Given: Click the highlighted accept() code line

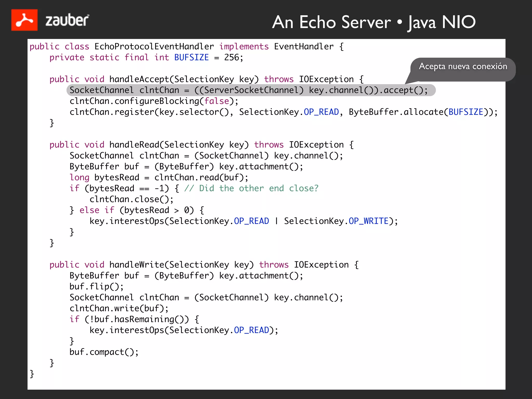Looking at the screenshot, I should 248,90.
